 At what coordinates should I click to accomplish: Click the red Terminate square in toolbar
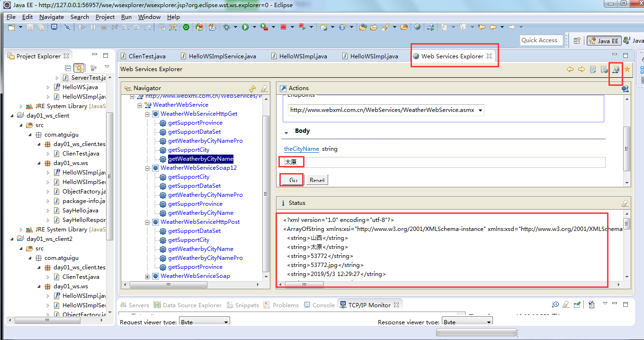(283, 27)
